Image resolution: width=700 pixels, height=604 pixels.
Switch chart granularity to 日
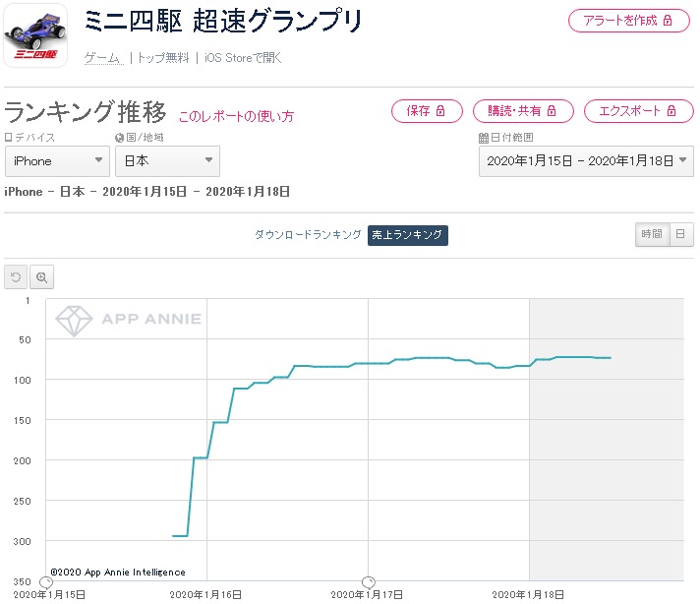[x=681, y=234]
